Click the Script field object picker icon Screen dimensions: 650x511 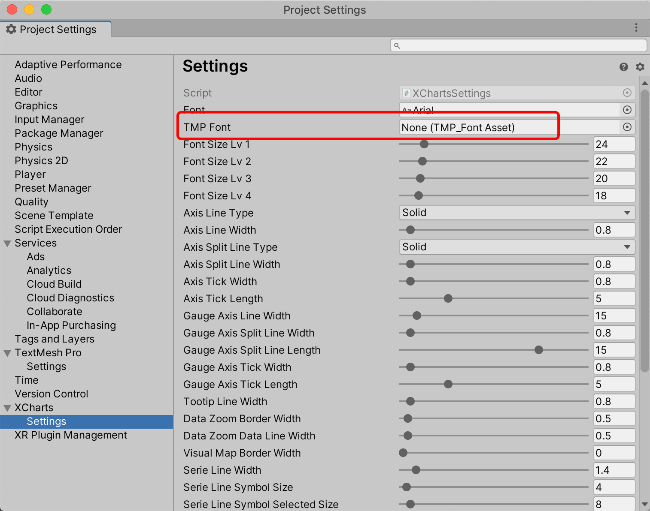pos(627,93)
